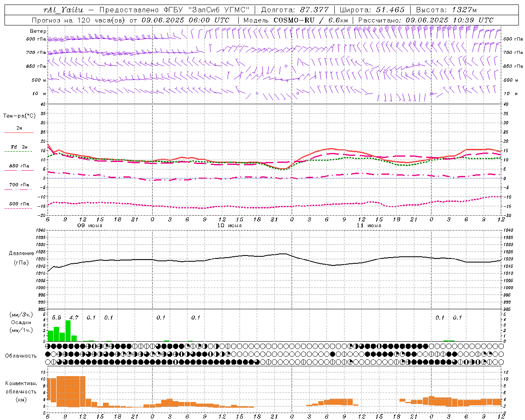Click the tallest green precipitation bar
525x420 pixels.
tap(68, 331)
